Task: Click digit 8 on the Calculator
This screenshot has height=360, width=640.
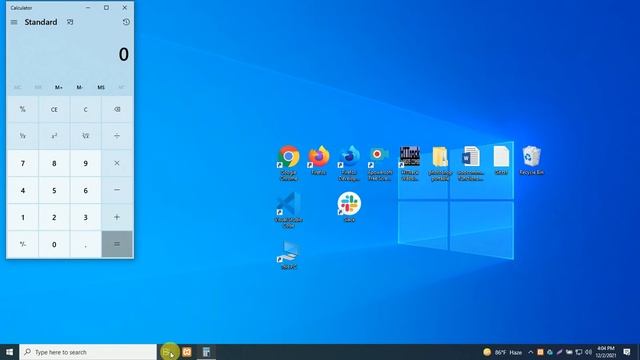Action: [54, 163]
